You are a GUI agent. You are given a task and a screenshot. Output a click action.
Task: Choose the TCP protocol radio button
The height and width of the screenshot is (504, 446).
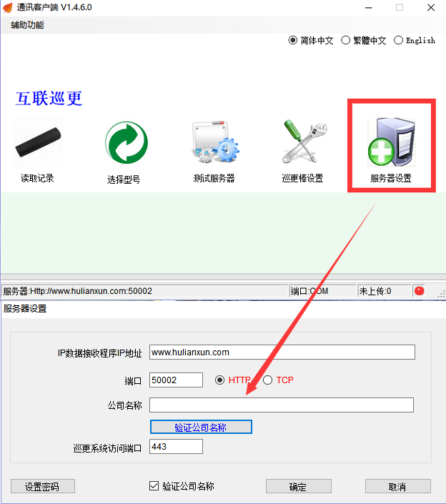coord(267,380)
